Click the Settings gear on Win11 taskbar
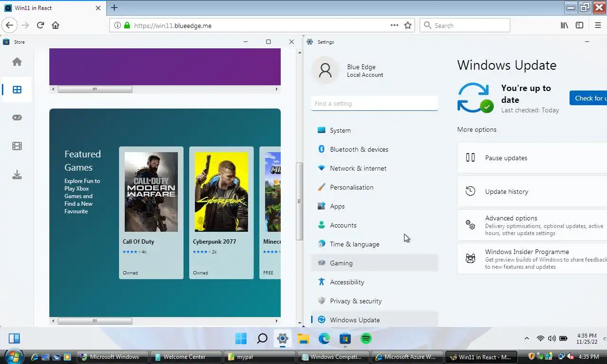This screenshot has height=364, width=607. coord(283,338)
